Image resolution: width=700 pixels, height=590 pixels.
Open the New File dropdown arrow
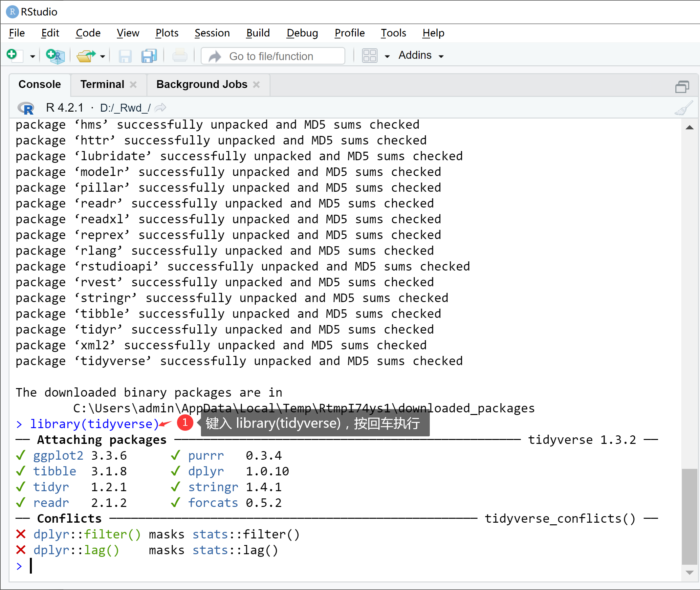click(33, 56)
